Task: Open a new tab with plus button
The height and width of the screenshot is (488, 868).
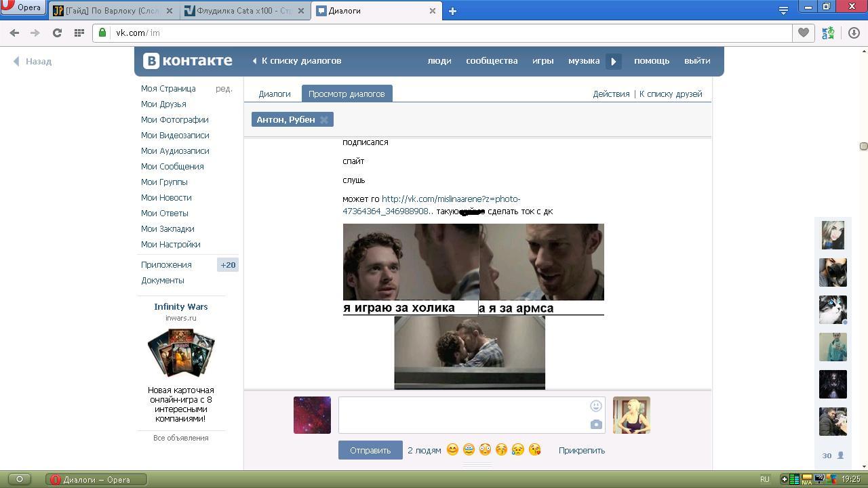Action: point(452,11)
